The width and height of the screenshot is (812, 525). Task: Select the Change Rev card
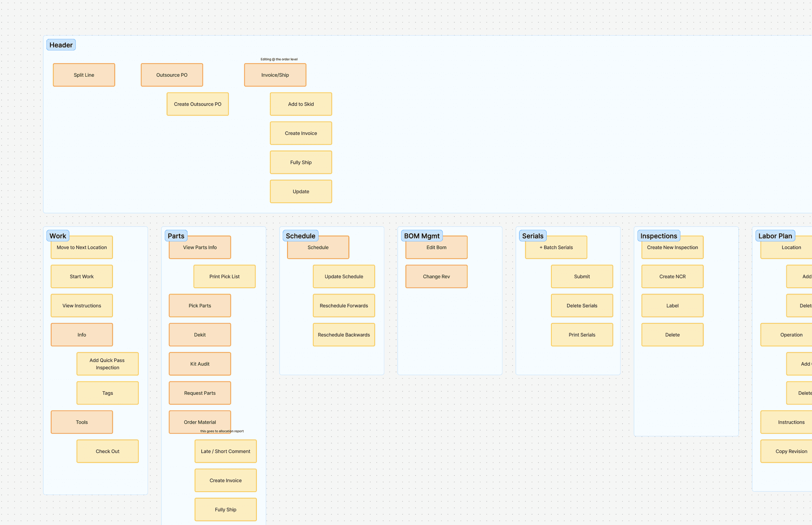[436, 277]
